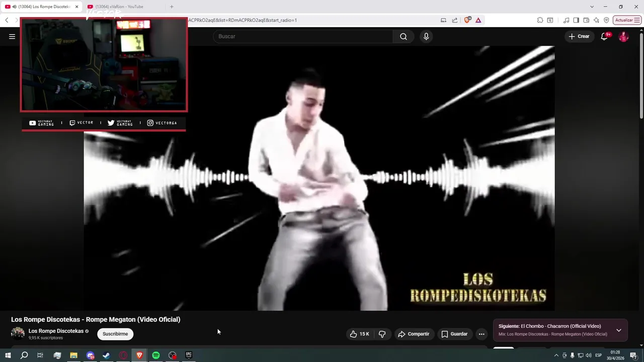Screen dimensions: 644x362
Task: Dislike the video with the thumbs-down icon
Action: coord(382,334)
